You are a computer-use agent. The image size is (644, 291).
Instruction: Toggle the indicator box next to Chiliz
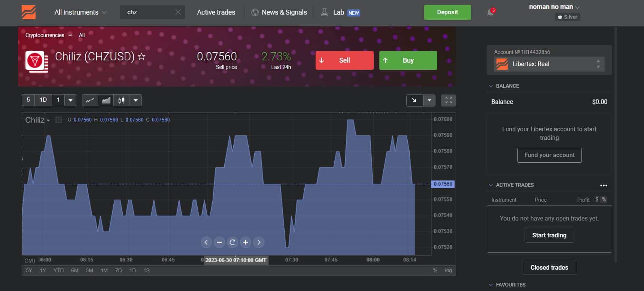58,120
